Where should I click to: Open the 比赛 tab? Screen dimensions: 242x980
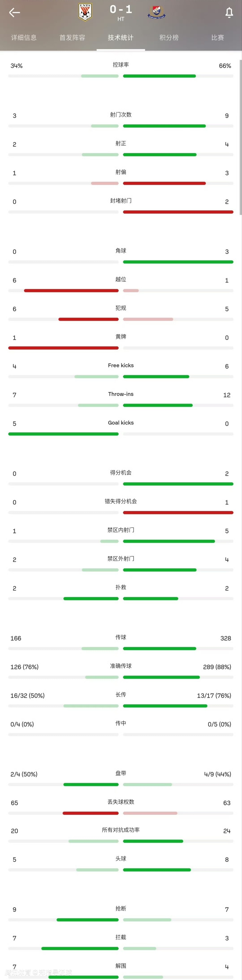[218, 38]
